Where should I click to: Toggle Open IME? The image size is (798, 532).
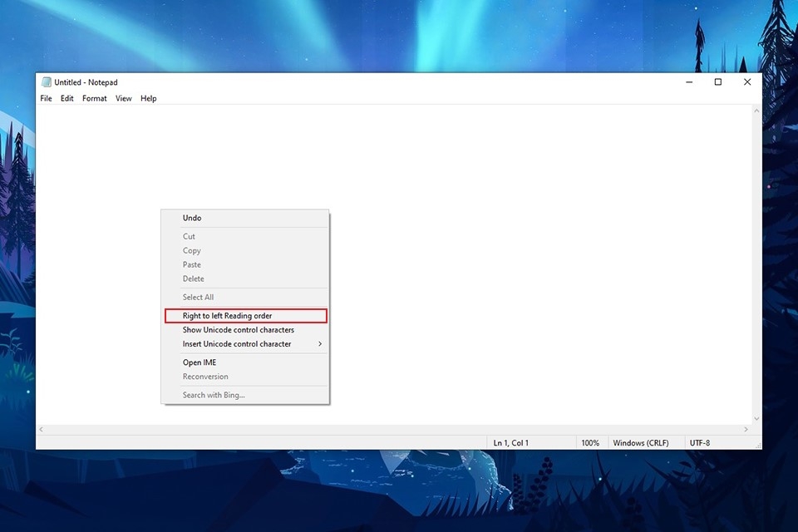click(x=198, y=362)
